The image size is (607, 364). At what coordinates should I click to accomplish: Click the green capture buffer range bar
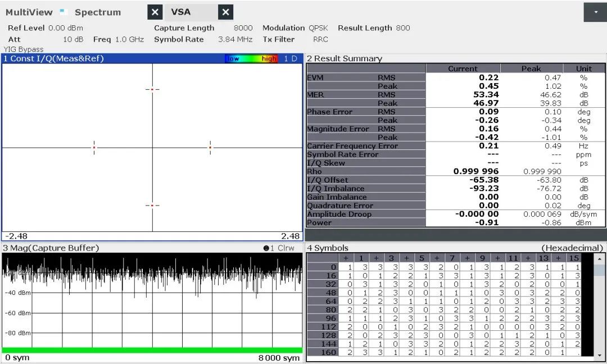tap(152, 350)
